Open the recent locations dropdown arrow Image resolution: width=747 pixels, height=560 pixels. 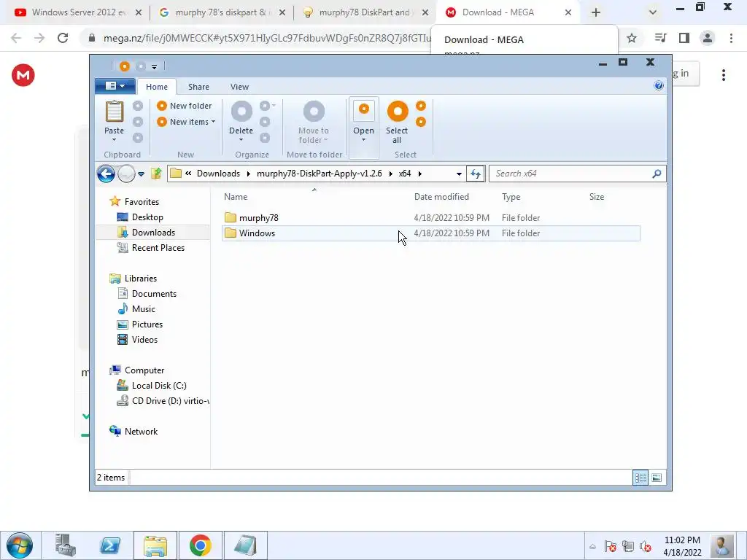(141, 174)
